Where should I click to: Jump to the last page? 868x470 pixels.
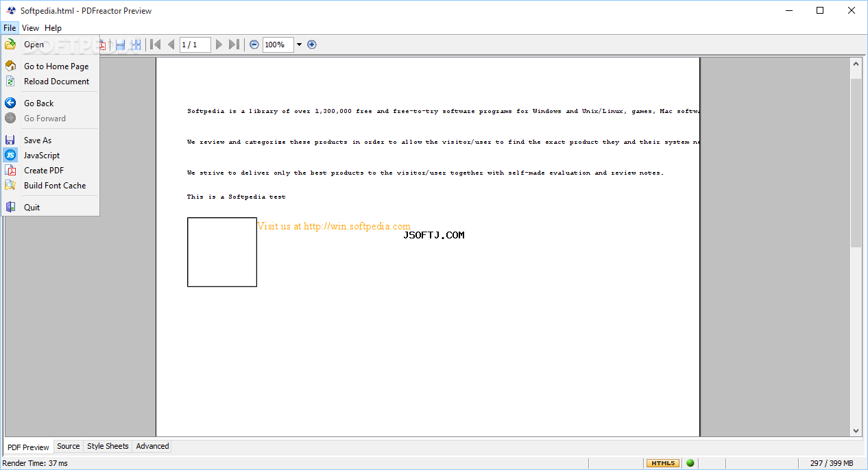(x=234, y=45)
